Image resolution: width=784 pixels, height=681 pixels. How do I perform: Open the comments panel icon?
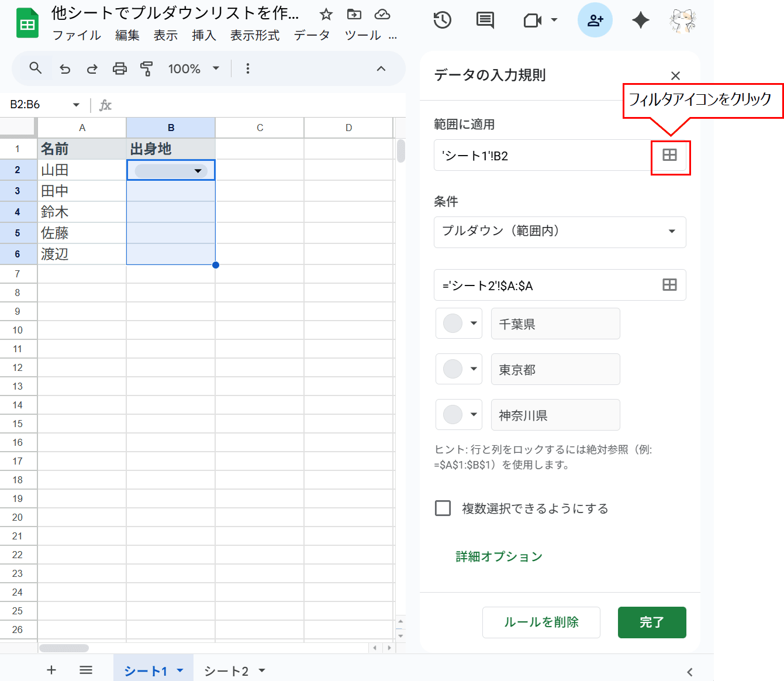[485, 20]
